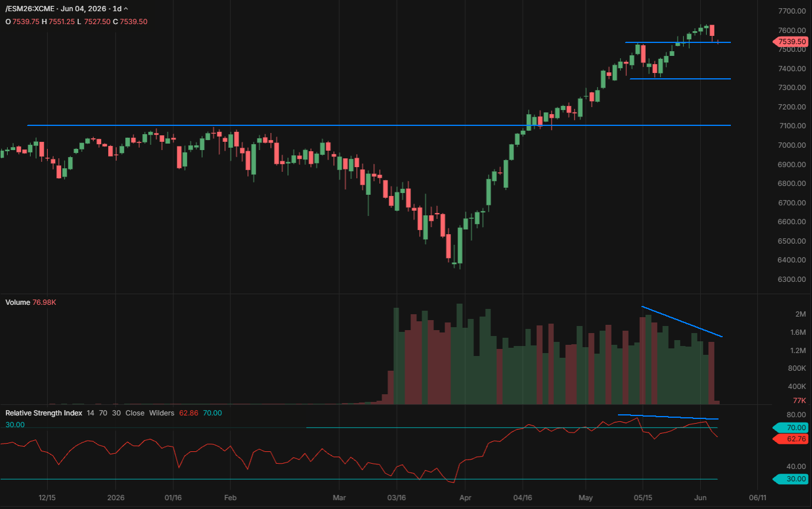Click the red 7539.50 last-price tag
This screenshot has width=812, height=509.
(x=791, y=42)
